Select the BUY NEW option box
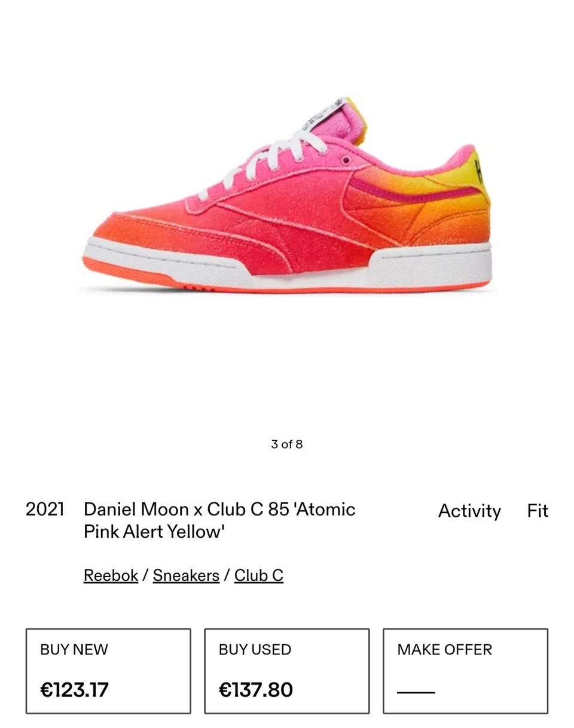 tap(108, 671)
